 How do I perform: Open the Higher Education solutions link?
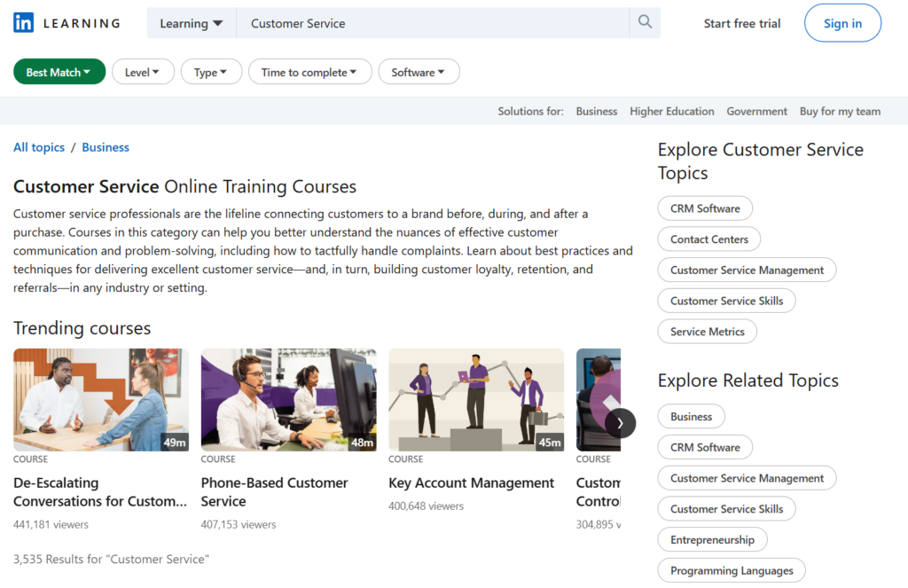672,111
